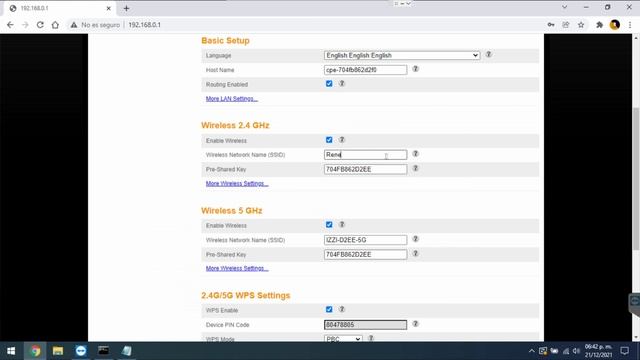Open the notepad app in the taskbar
The height and width of the screenshot is (360, 640).
(127, 351)
